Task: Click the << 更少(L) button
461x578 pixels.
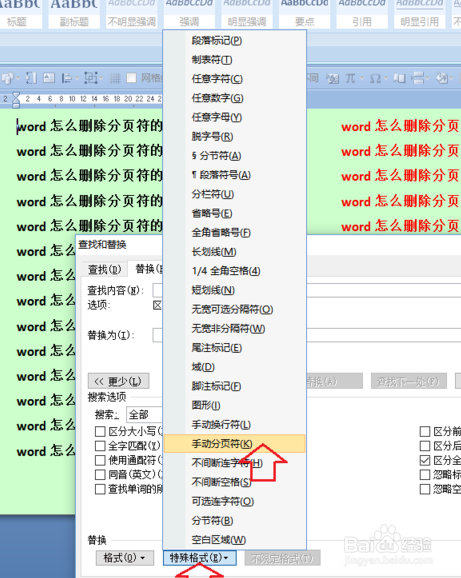Action: pyautogui.click(x=119, y=381)
